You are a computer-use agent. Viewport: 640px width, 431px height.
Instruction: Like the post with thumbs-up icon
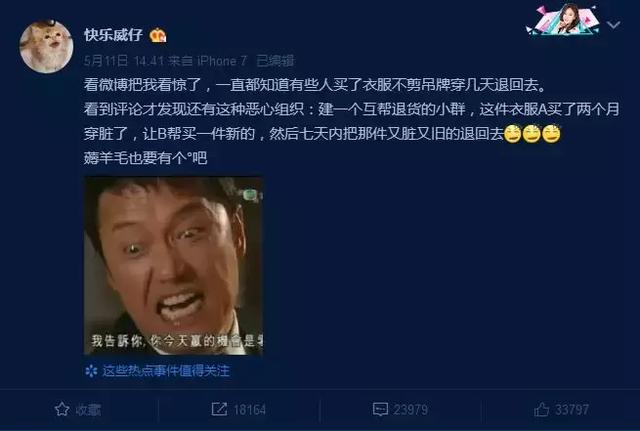[542, 409]
